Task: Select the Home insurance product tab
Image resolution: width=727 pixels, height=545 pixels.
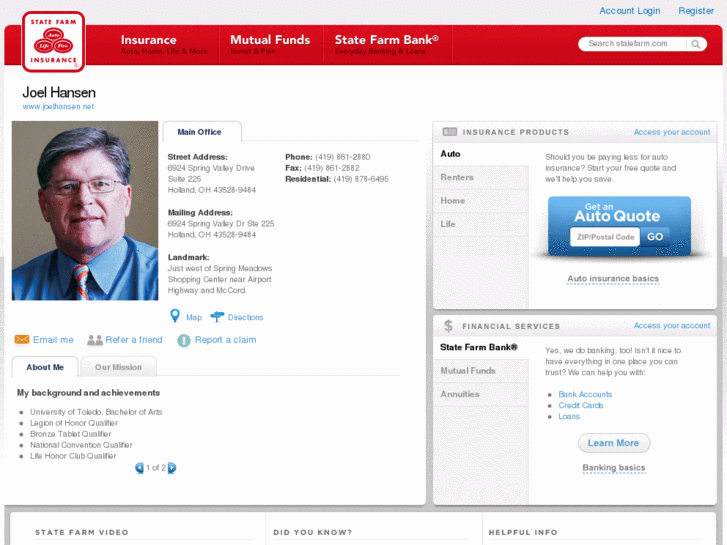Action: click(481, 201)
